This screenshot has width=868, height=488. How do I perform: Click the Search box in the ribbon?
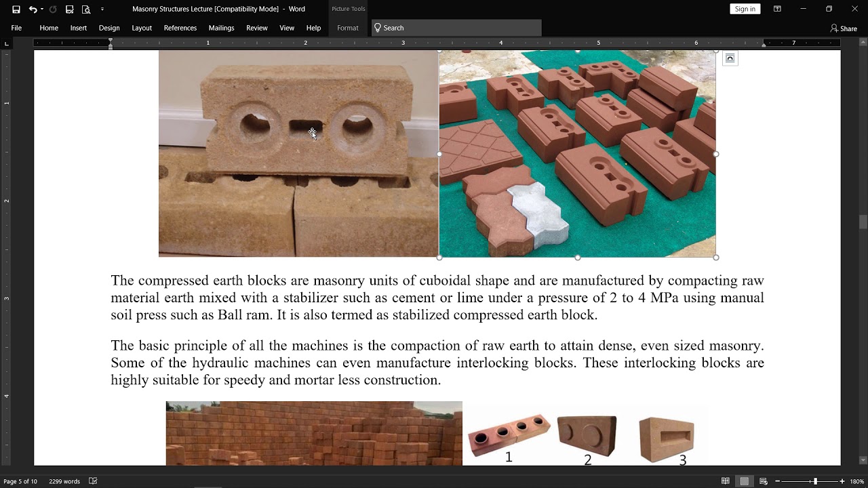click(x=456, y=28)
